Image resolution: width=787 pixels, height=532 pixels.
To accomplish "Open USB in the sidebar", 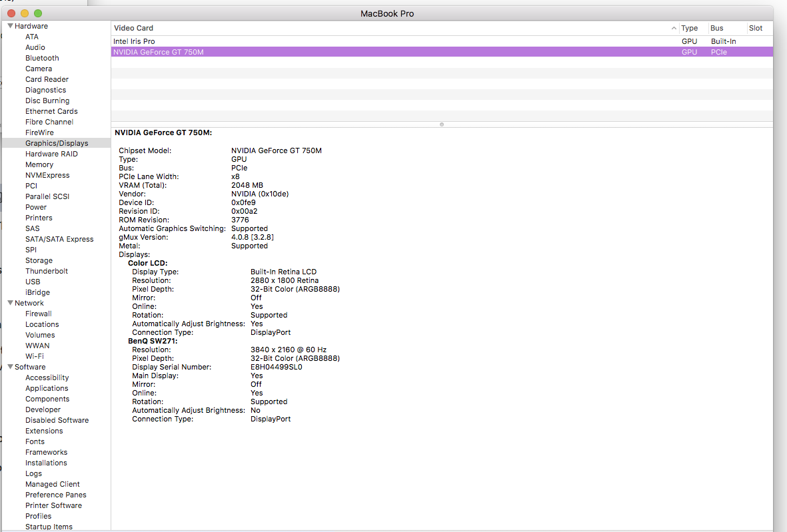I will click(x=33, y=282).
